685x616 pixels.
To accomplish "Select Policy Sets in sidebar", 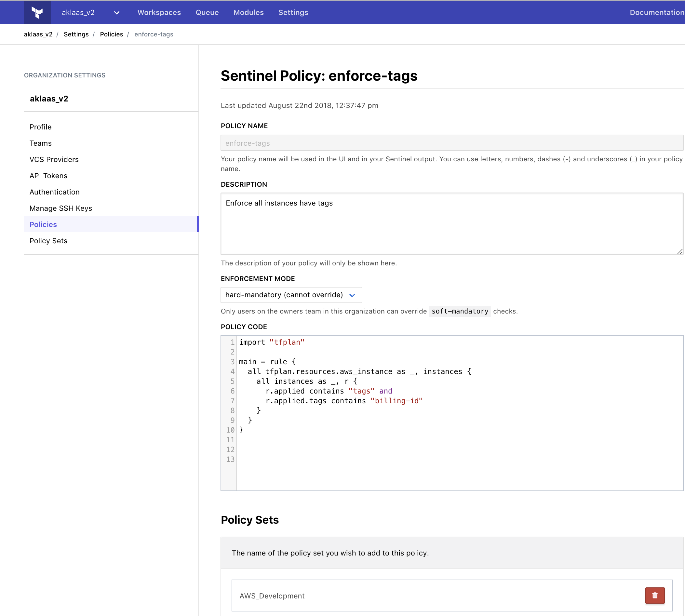I will point(48,241).
